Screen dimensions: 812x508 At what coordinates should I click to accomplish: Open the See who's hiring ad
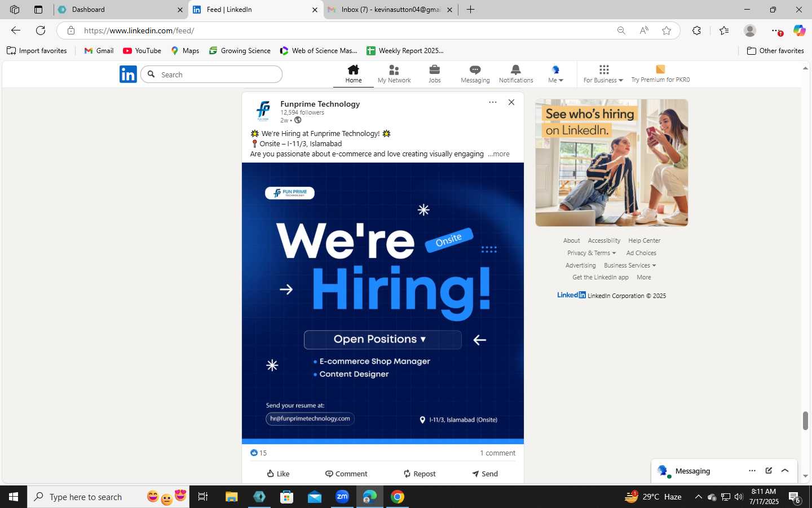[611, 163]
